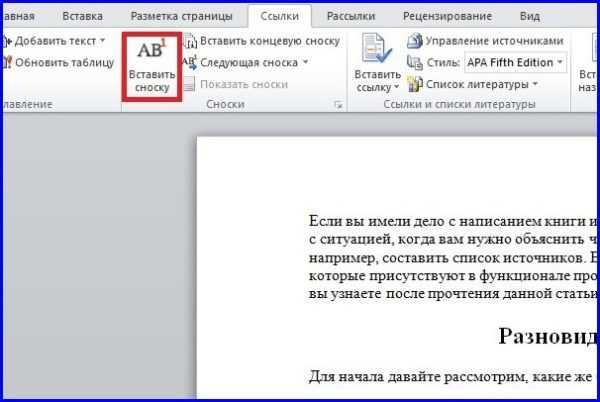Image resolution: width=600 pixels, height=402 pixels.
Task: Open the Рассылки ribbon tab
Action: point(351,16)
